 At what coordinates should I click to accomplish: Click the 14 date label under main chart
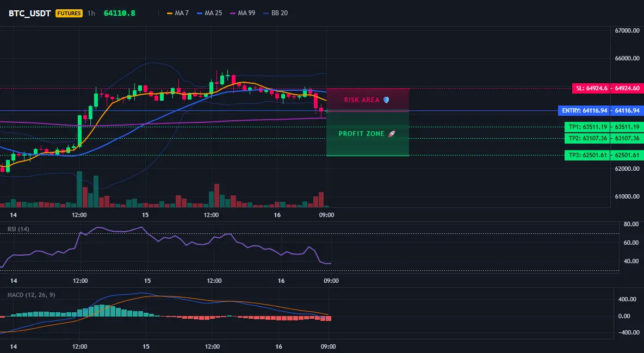(13, 215)
